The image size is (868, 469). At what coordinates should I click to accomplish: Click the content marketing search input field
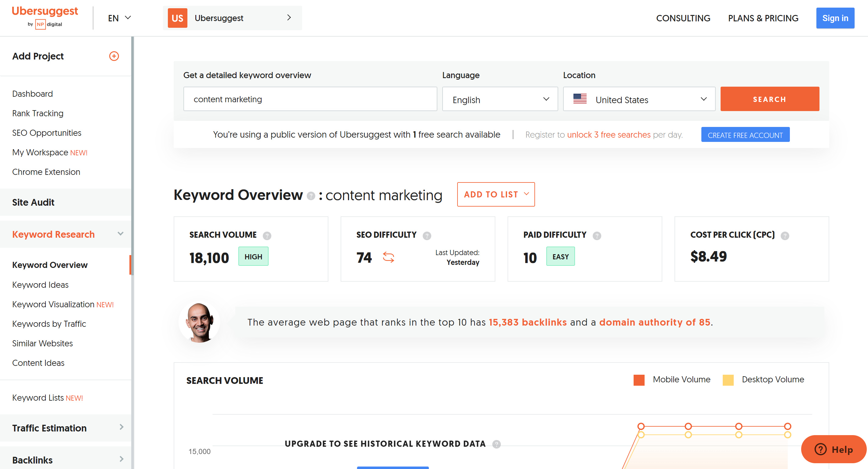point(310,99)
